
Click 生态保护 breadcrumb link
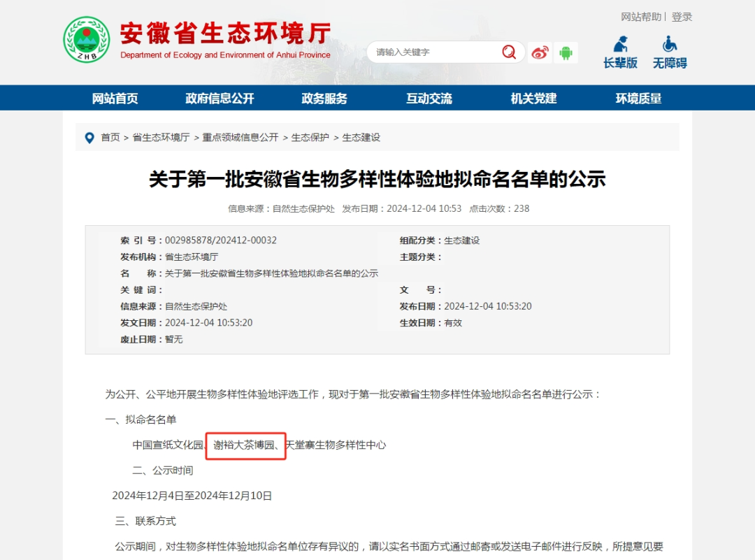(310, 138)
